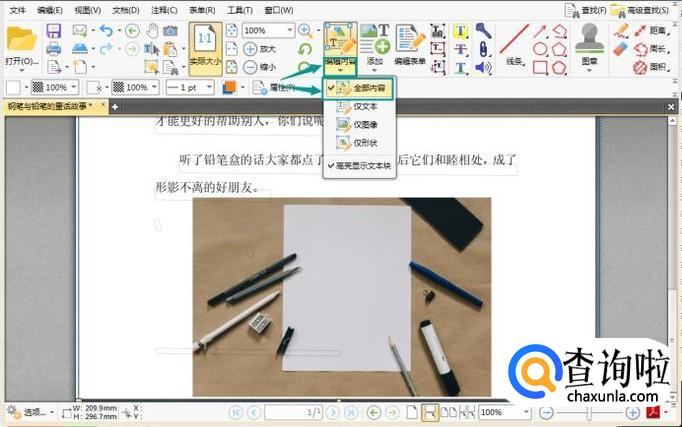Toggle 高亮显示文本块 highlight text blocks option
682x427 pixels.
[x=360, y=166]
